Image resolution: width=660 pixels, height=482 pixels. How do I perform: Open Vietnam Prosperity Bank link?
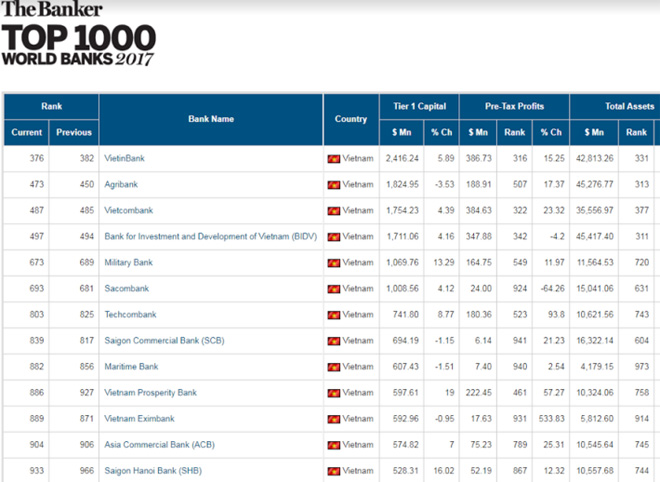[150, 393]
